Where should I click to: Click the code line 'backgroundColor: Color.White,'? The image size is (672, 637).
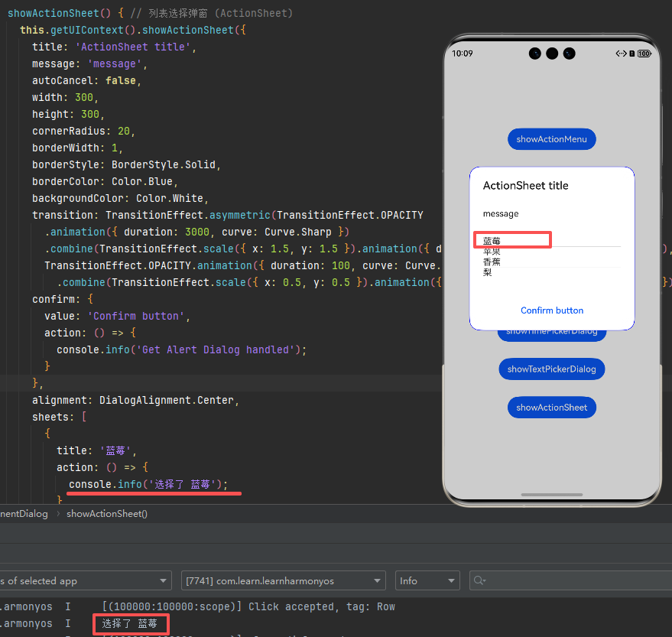point(121,199)
